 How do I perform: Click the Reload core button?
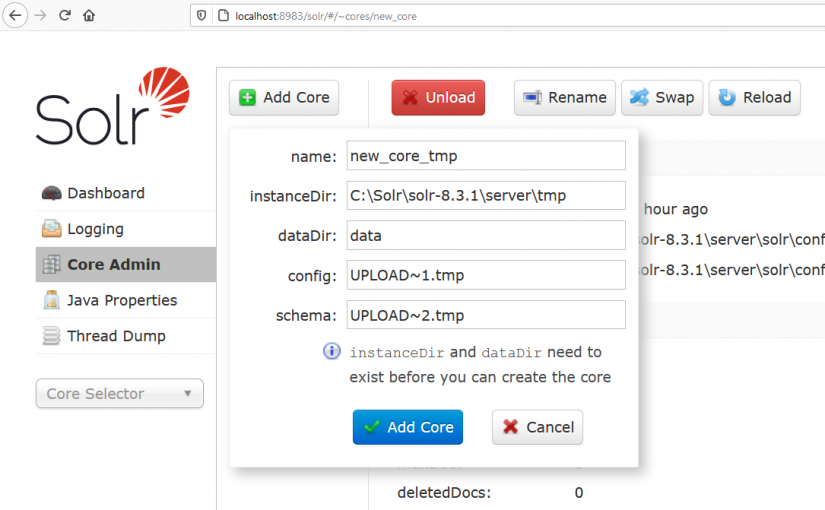tap(754, 97)
